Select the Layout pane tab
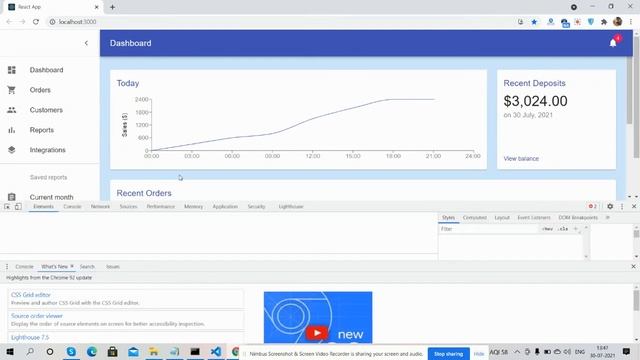The width and height of the screenshot is (640, 360). 502,218
